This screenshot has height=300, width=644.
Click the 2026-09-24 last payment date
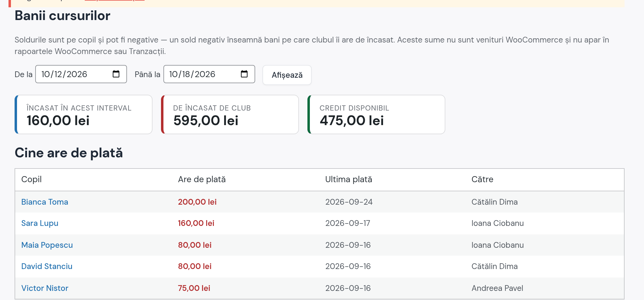(349, 202)
